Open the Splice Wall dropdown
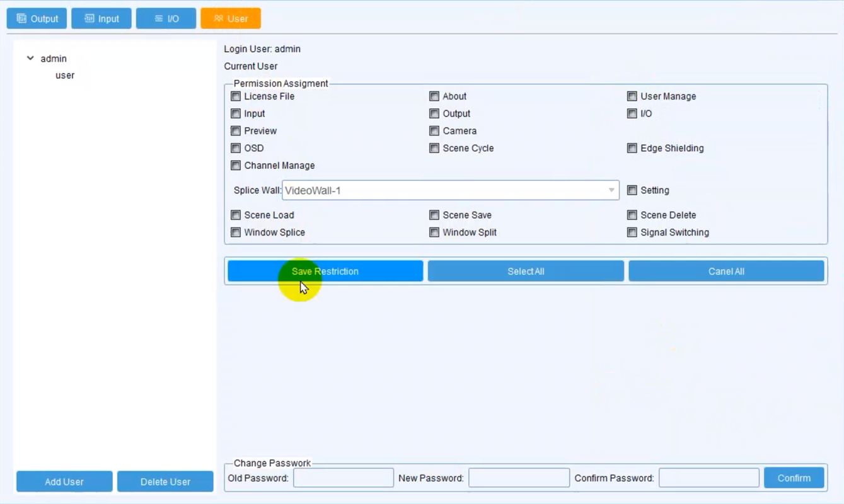 [451, 190]
